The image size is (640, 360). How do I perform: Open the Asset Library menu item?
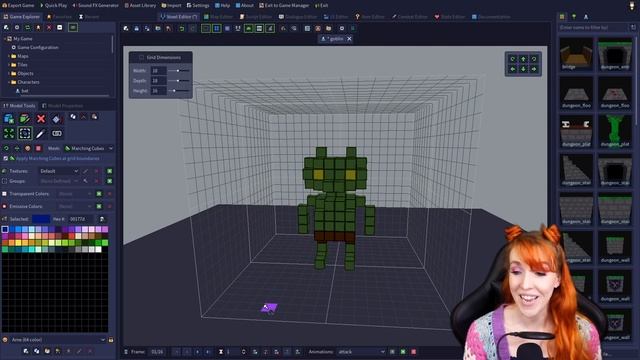click(x=140, y=5)
